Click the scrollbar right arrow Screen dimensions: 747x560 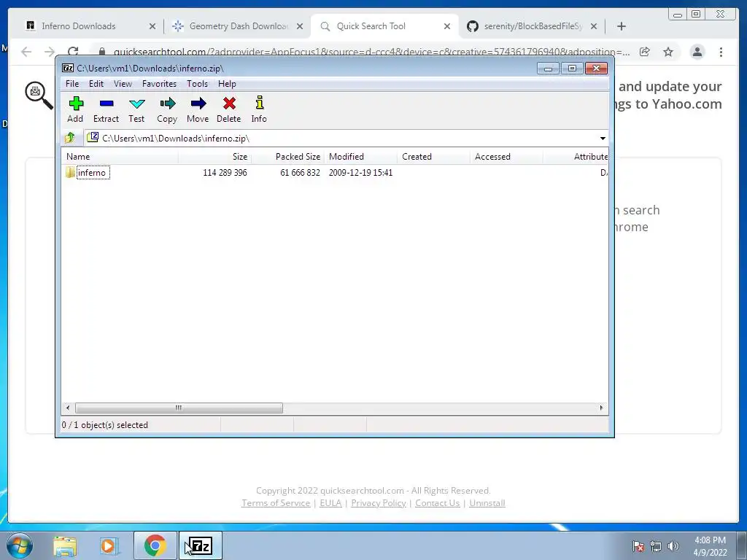coord(601,408)
